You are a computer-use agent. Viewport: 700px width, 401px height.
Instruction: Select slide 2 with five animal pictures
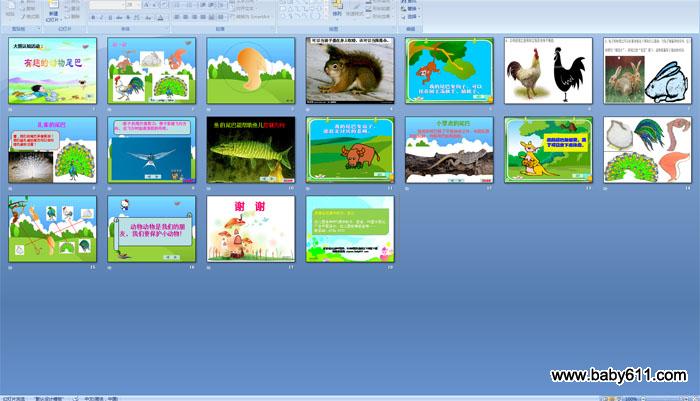pos(151,71)
